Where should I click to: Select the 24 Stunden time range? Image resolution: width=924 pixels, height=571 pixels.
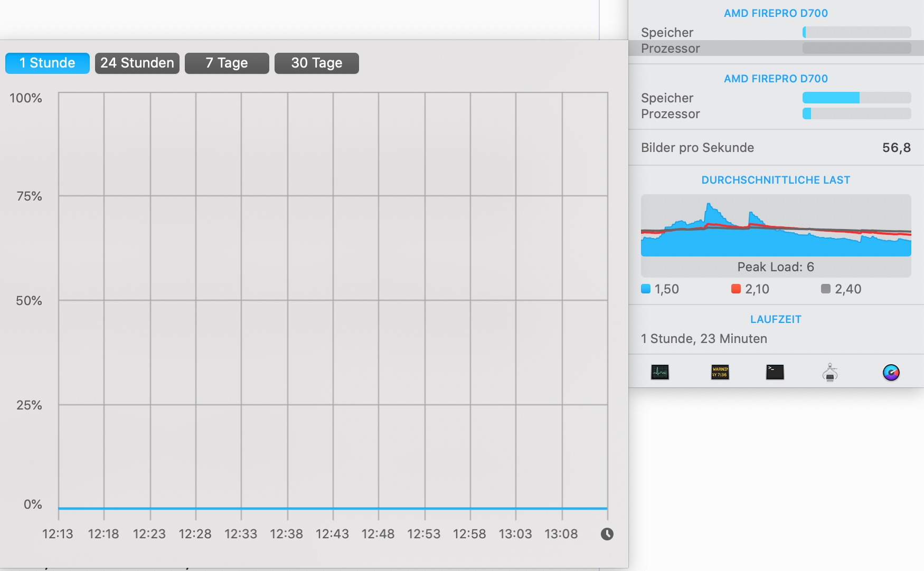pos(137,63)
